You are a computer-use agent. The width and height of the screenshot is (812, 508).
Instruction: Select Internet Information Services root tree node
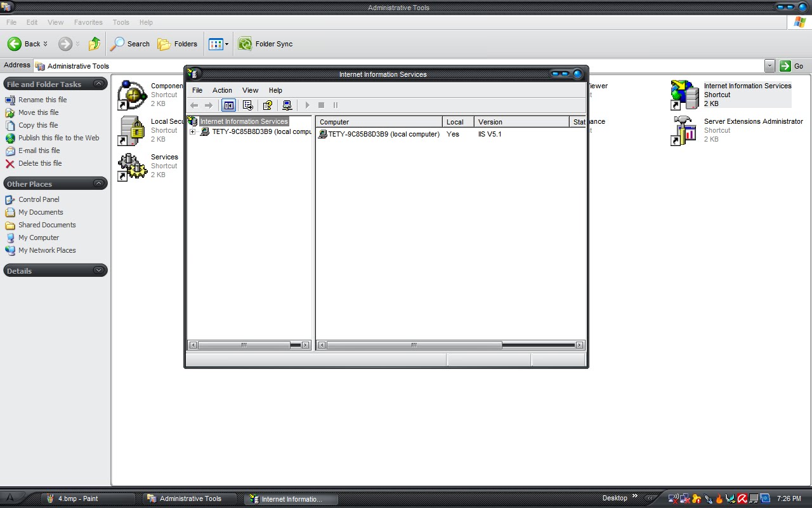244,121
